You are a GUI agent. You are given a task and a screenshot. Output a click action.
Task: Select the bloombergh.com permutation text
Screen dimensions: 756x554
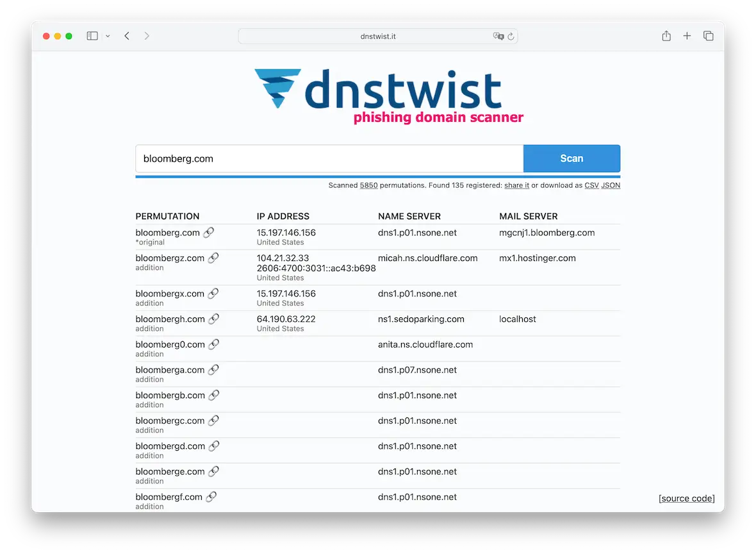[170, 319]
